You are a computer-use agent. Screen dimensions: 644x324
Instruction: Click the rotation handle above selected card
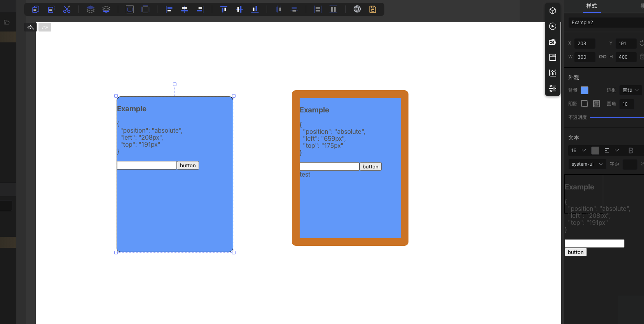[x=175, y=84]
